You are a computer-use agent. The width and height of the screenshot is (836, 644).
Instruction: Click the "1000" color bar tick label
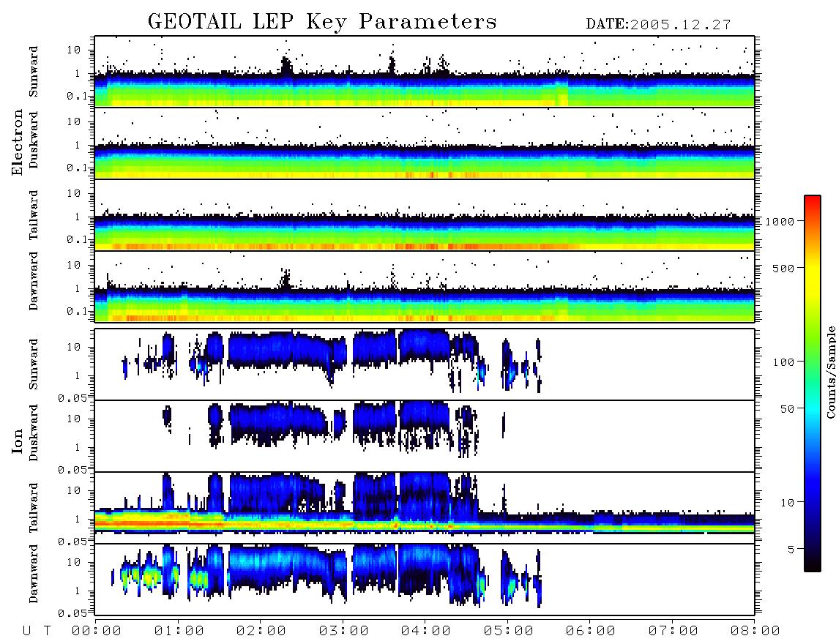[x=780, y=221]
